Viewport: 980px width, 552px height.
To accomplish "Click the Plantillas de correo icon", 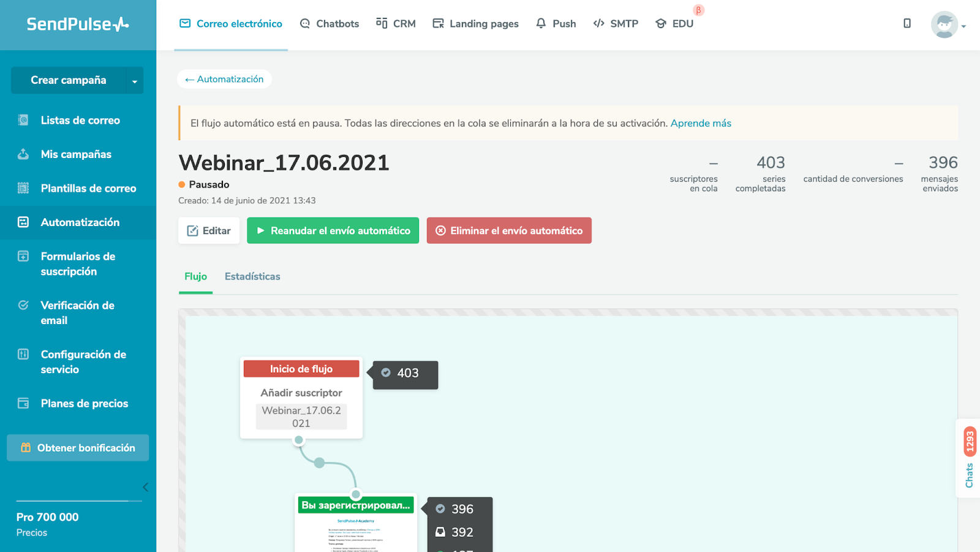I will tap(23, 188).
